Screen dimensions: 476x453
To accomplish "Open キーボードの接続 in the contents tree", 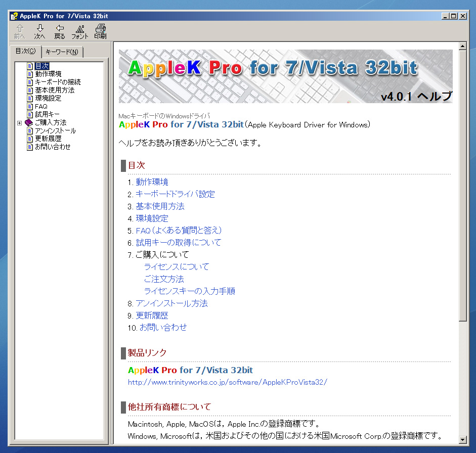I will (x=58, y=82).
